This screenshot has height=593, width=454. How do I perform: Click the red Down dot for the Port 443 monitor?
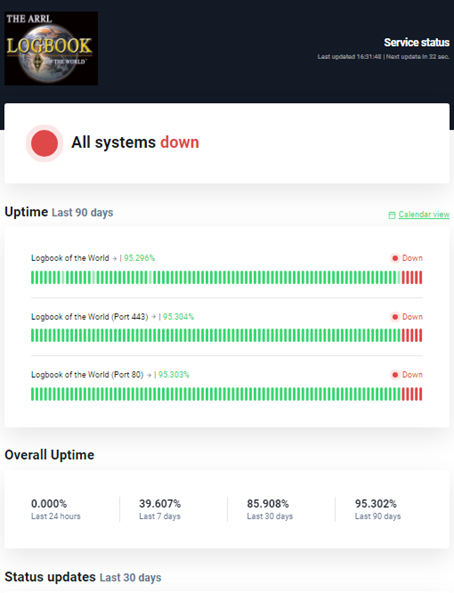pyautogui.click(x=395, y=317)
